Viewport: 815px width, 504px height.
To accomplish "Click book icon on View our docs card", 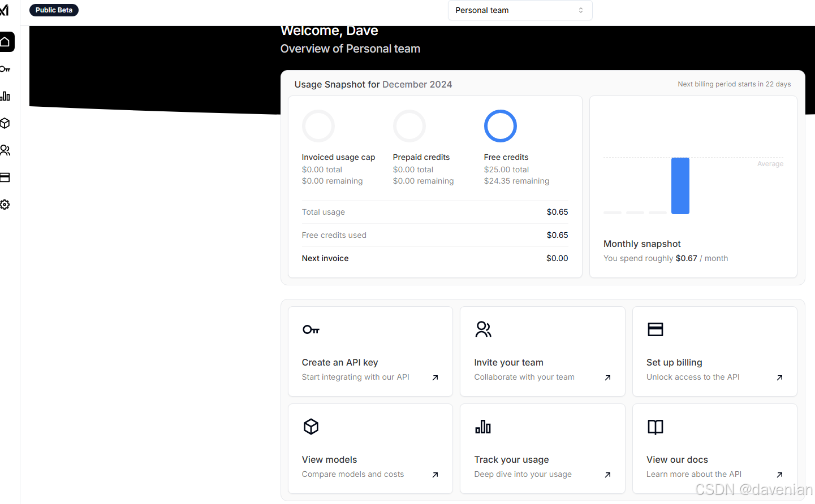I will (656, 427).
